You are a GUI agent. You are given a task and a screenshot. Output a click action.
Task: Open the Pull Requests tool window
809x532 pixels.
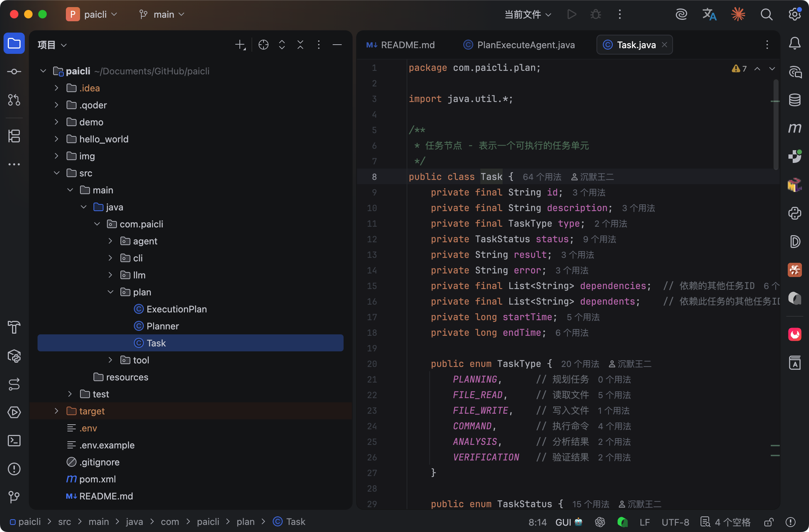coord(14,100)
